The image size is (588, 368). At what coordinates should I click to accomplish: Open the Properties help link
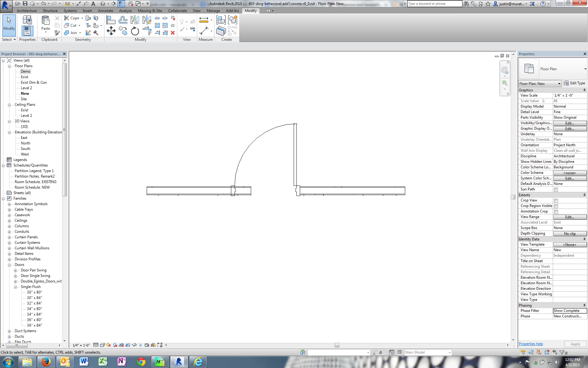(530, 344)
